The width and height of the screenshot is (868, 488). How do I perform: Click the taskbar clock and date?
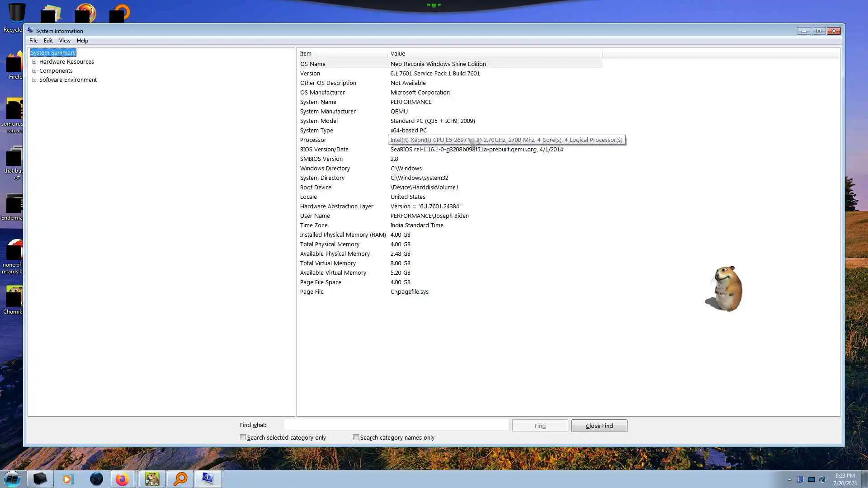pyautogui.click(x=844, y=479)
